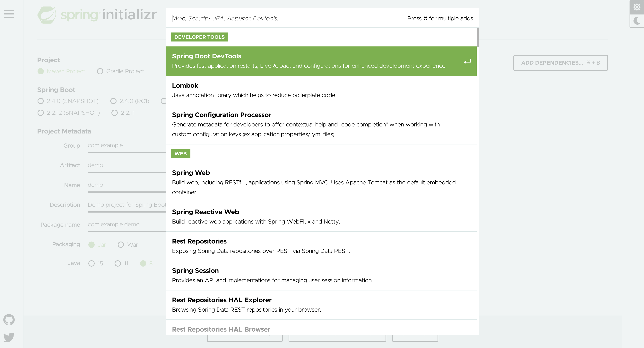
Task: Open the hamburger side menu
Action: pos(9,14)
